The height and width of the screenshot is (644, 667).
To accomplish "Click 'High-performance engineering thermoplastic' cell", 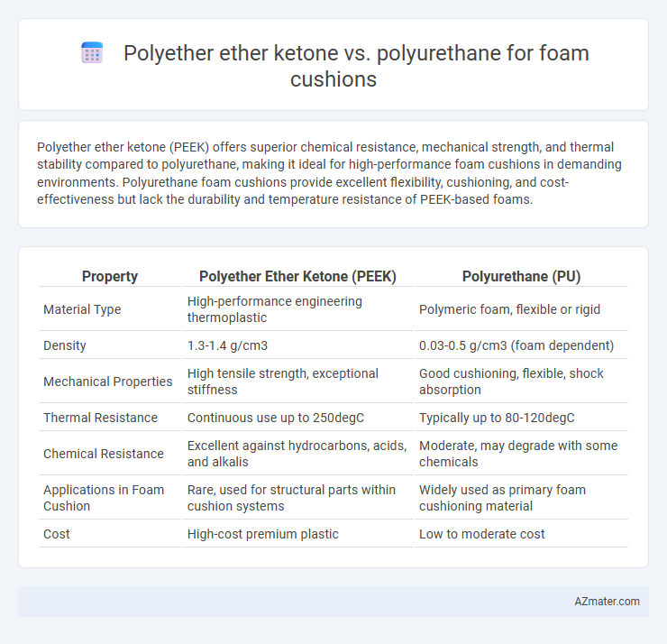I will tap(275, 309).
